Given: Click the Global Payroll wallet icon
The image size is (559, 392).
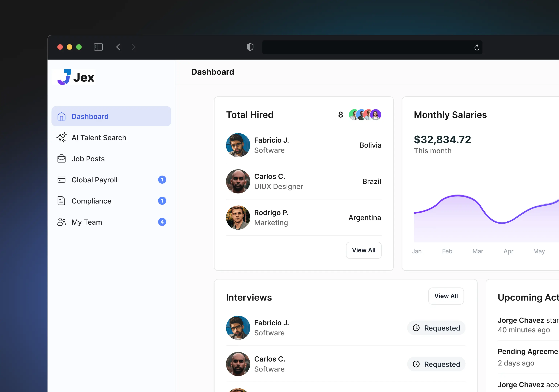Looking at the screenshot, I should tap(61, 180).
